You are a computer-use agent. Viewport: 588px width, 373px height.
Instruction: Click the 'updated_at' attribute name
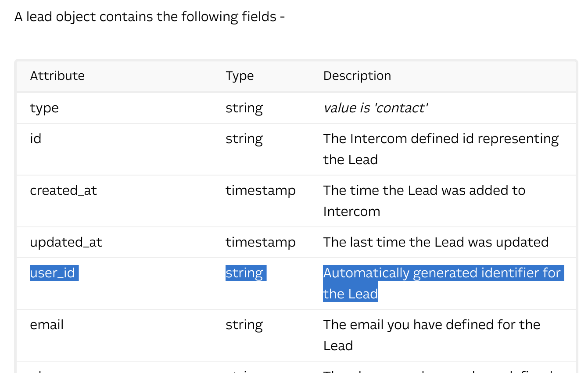pyautogui.click(x=66, y=242)
